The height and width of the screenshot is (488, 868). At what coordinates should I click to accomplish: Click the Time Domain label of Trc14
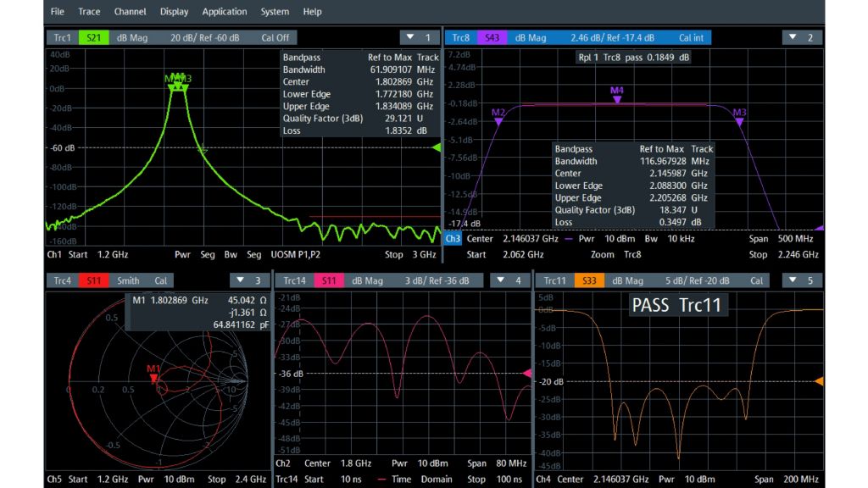(x=422, y=480)
